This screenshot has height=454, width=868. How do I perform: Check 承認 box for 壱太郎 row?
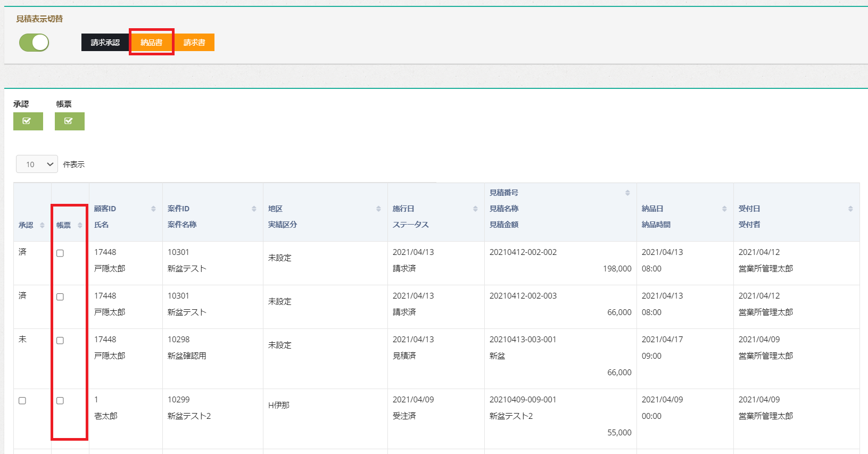[22, 401]
